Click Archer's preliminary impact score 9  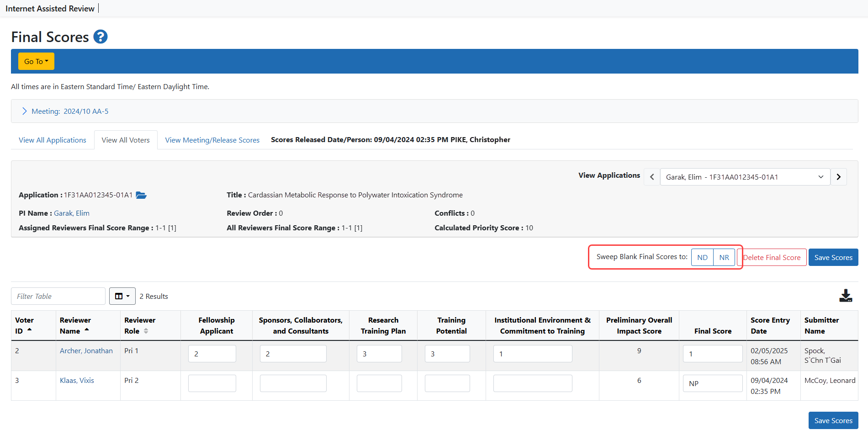[639, 350]
